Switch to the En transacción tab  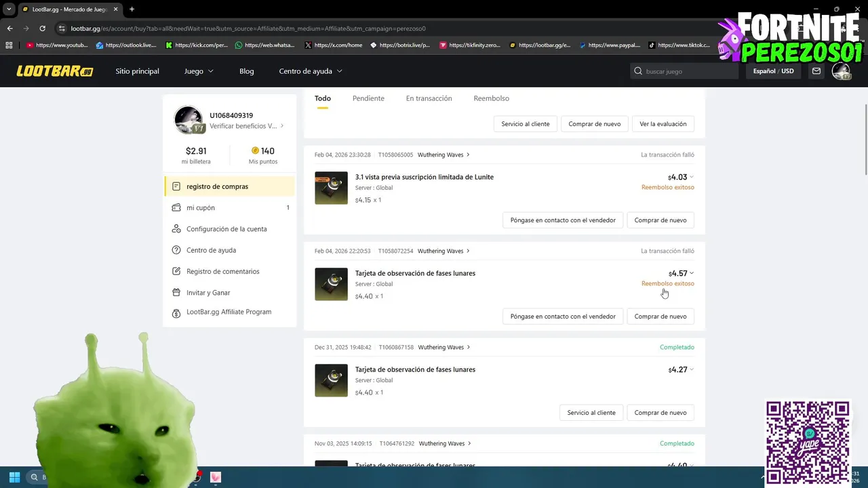[429, 98]
